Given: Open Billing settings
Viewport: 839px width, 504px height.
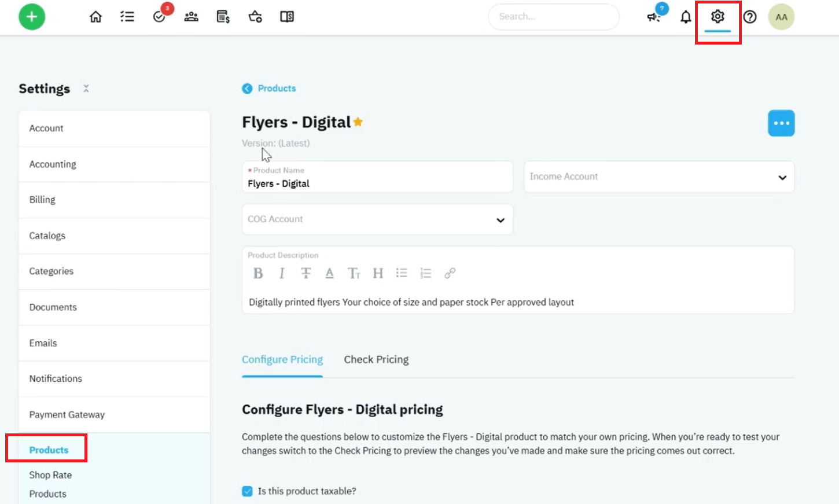Looking at the screenshot, I should (x=114, y=200).
